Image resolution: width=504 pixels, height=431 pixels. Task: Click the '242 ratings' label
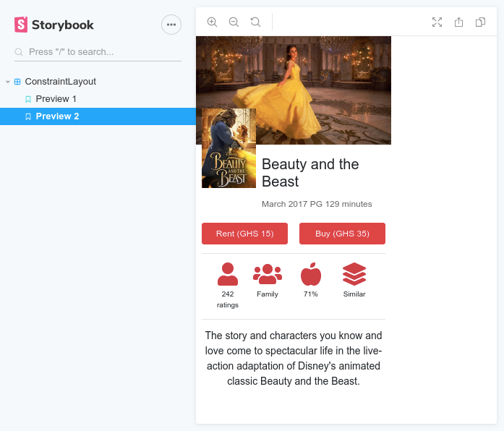(228, 299)
